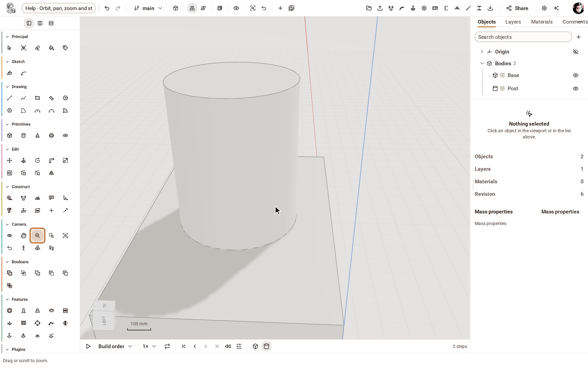Pick the Cone primitive tool
588x368 pixels.
(37, 135)
